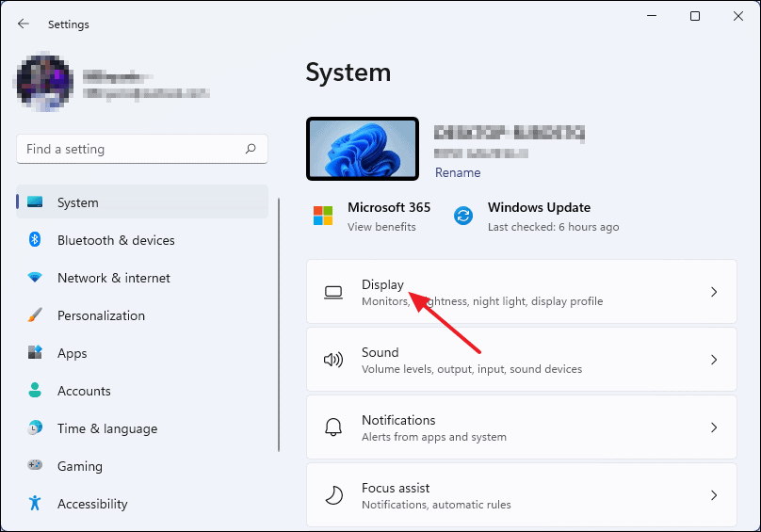Open the Apps section
Viewport: 761px width, 532px height.
pyautogui.click(x=142, y=353)
